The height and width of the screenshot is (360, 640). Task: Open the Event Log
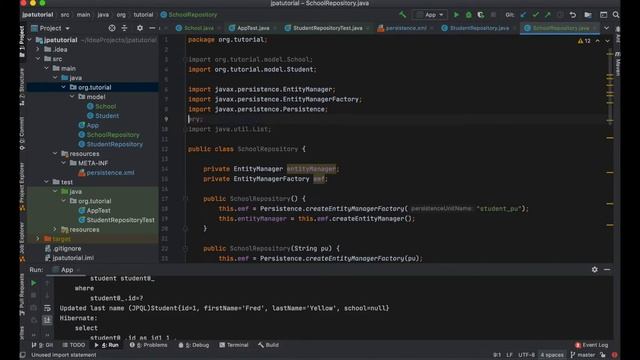point(591,345)
